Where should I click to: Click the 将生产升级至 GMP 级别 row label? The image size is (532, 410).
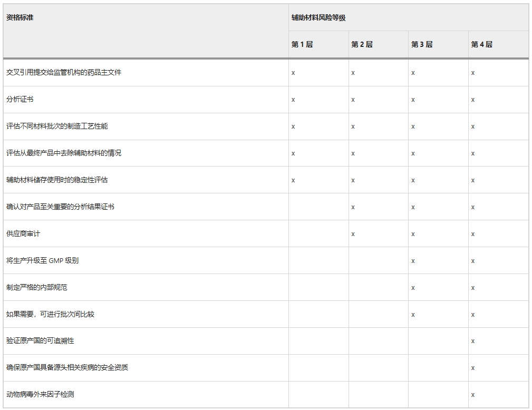pyautogui.click(x=43, y=260)
